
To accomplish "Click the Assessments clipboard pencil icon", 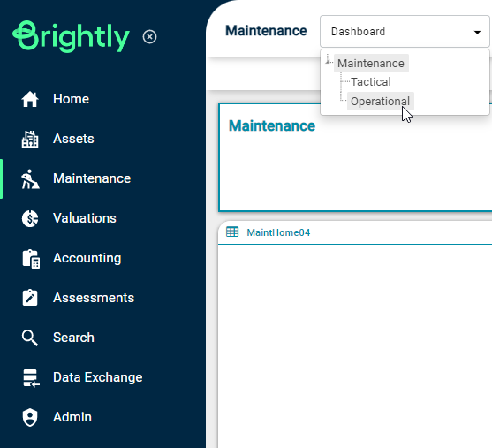I will coord(30,298).
